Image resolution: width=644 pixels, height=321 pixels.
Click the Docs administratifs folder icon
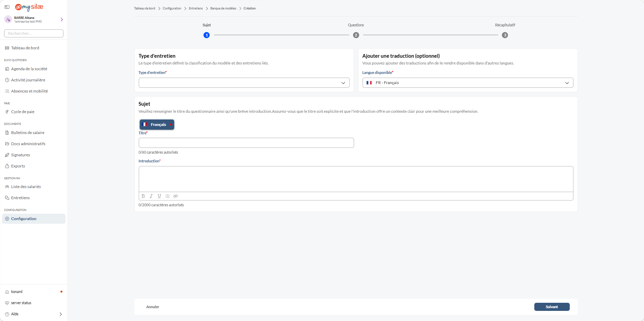tap(7, 144)
